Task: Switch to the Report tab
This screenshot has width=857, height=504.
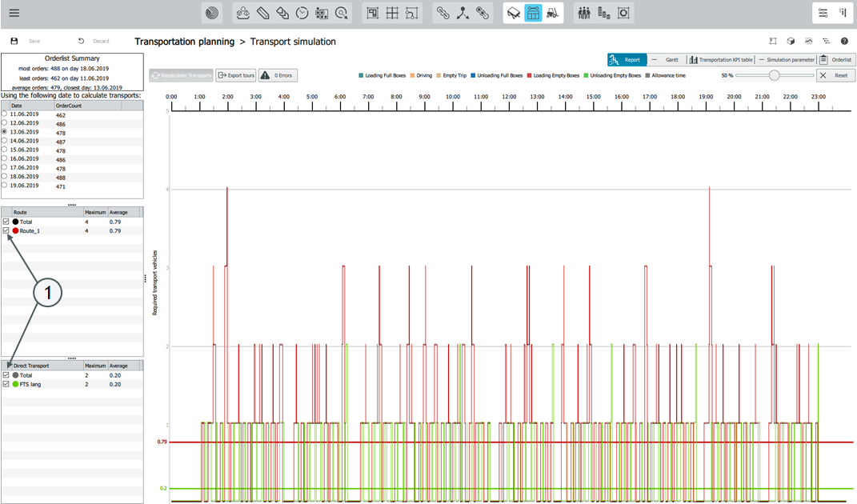Action: pos(627,59)
